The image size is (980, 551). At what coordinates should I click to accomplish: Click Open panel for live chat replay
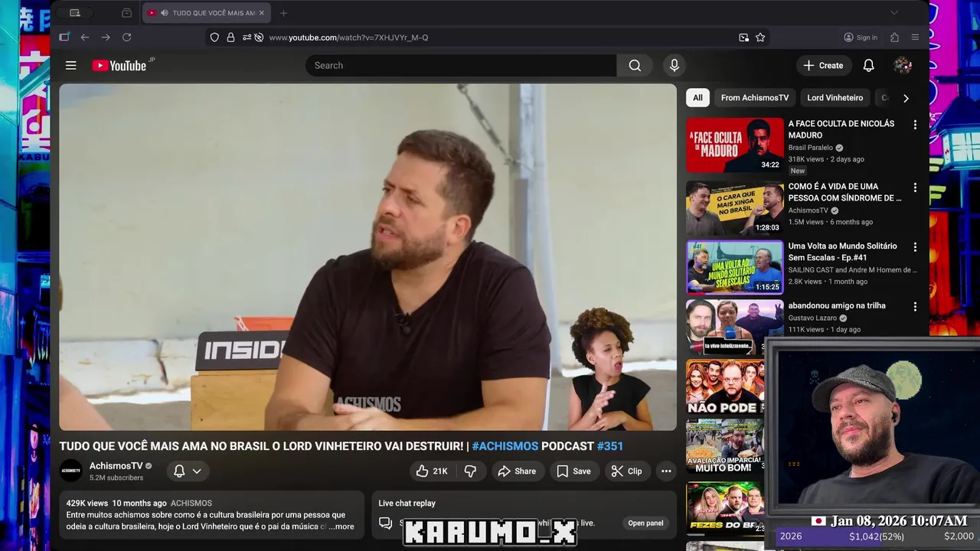click(x=645, y=523)
